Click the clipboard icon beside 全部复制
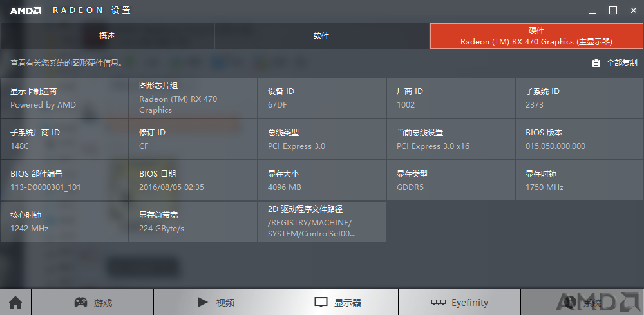Image resolution: width=644 pixels, height=315 pixels. [596, 63]
